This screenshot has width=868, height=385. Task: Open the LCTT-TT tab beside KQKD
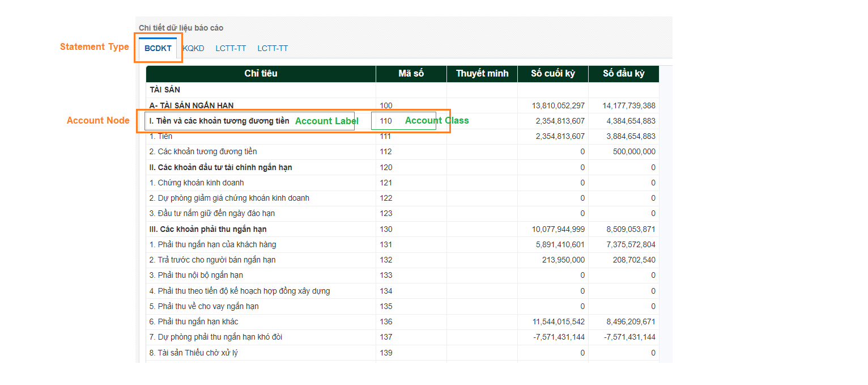231,48
